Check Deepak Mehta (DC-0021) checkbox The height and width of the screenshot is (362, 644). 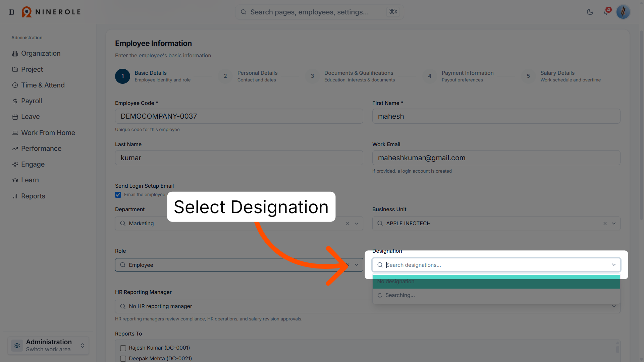(x=123, y=359)
